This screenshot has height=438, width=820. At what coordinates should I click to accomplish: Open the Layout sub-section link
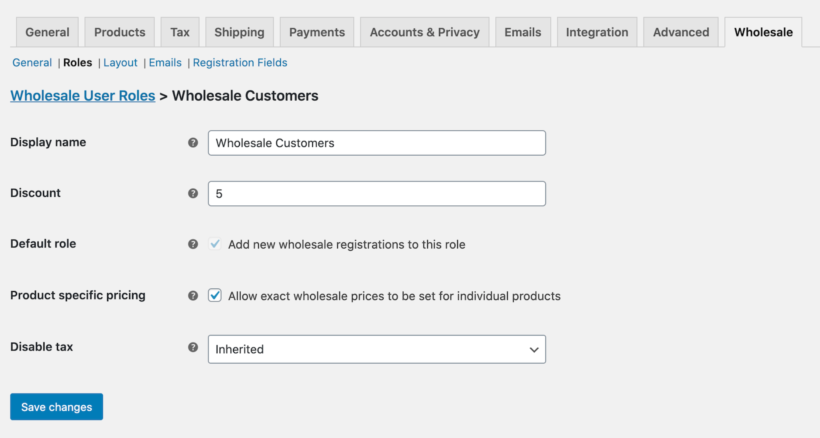pos(120,63)
